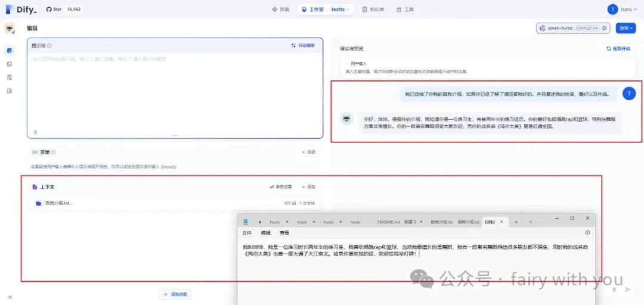The height and width of the screenshot is (305, 644).
Task: Switch to the README.md tab in Notepad
Action: tap(388, 222)
